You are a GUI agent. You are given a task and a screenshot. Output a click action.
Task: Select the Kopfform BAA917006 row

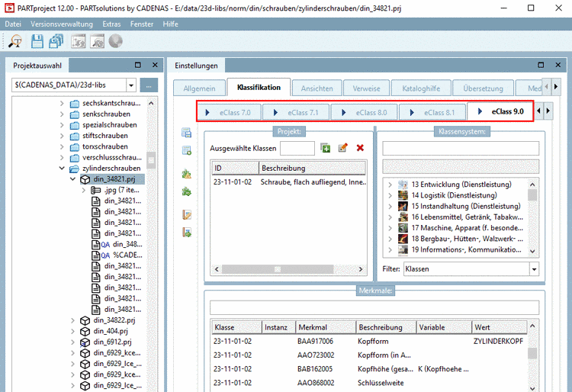point(369,342)
